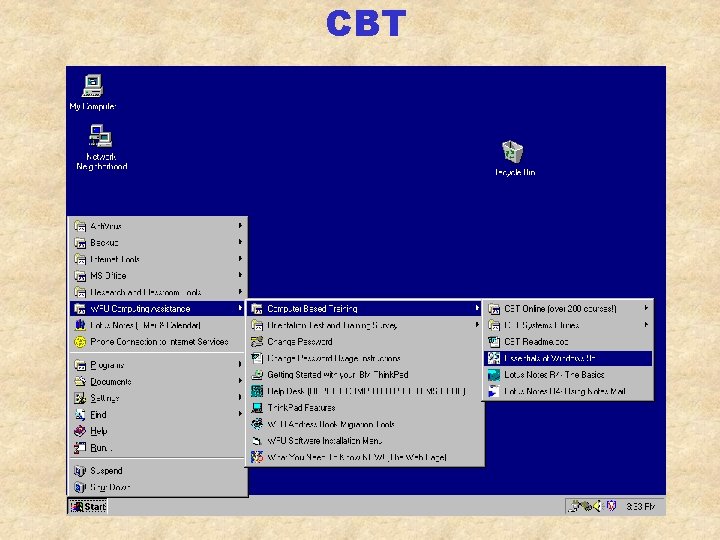This screenshot has width=720, height=540.
Task: Open the WFU Software Installation Menu
Action: [365, 441]
